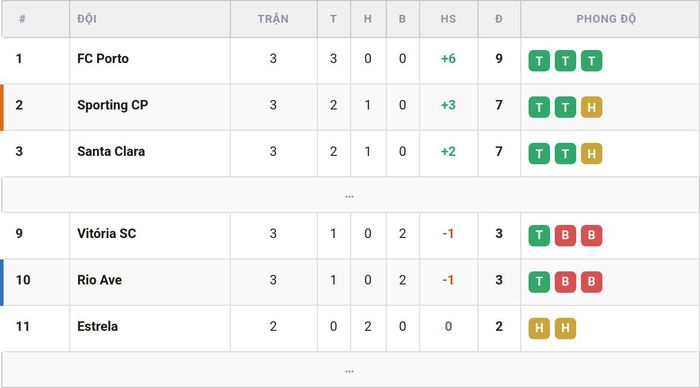Click Vitória SC's last red B badge
This screenshot has height=388, width=700.
592,235
